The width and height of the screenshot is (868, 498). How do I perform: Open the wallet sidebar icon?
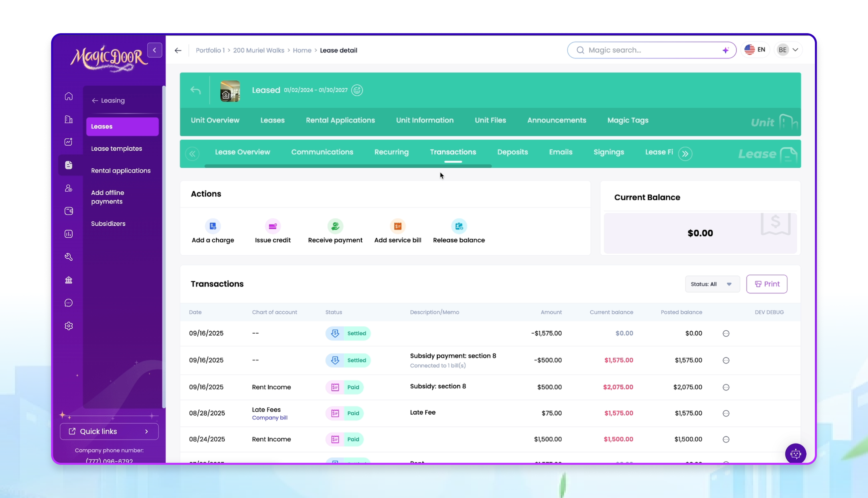tap(69, 211)
